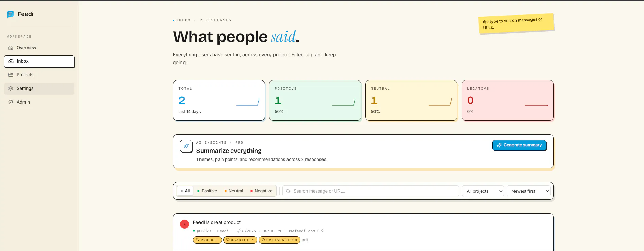Screen dimensions: 644x251
Task: Click the 'Summarize everything' heading
Action: (x=229, y=151)
